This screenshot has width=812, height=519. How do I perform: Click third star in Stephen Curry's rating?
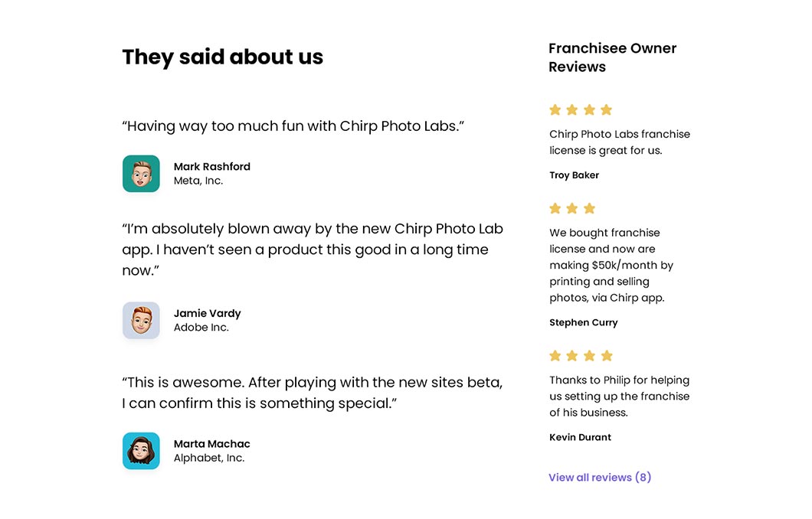pos(589,208)
